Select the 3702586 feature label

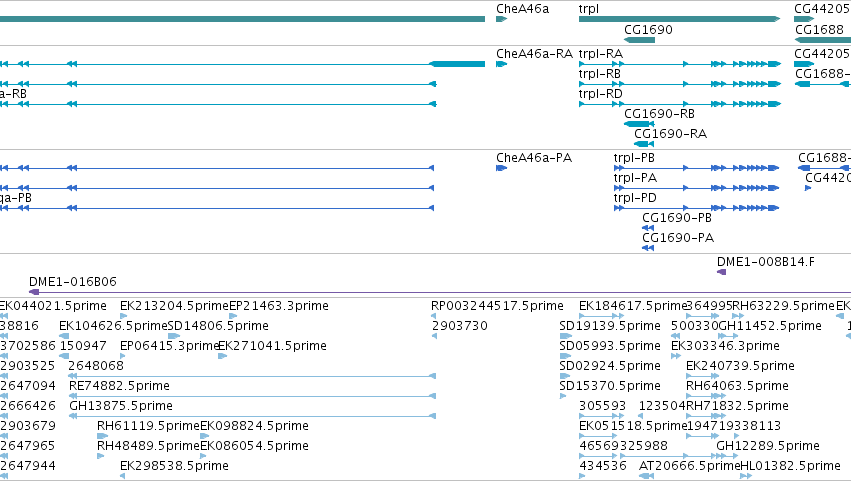point(28,346)
